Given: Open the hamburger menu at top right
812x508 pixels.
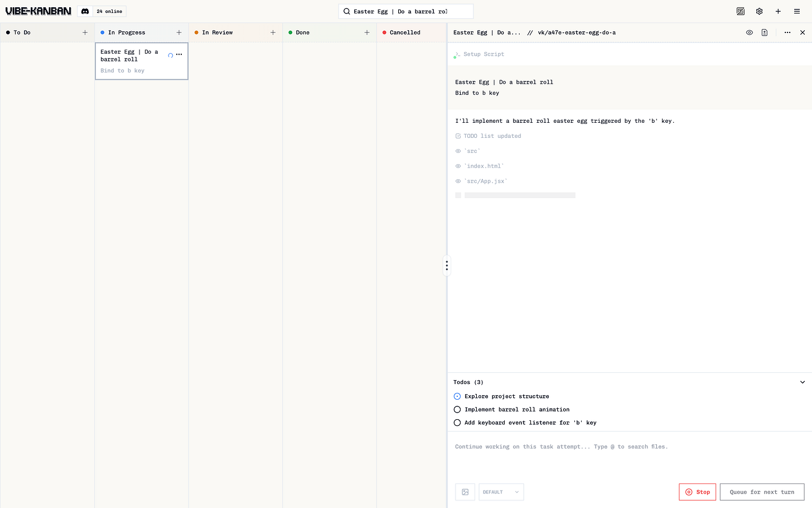Looking at the screenshot, I should point(796,11).
